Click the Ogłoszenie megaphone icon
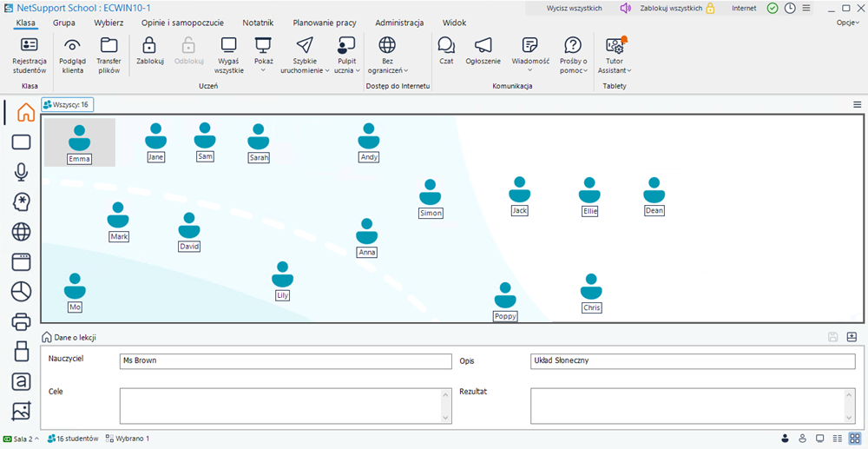 [x=483, y=46]
